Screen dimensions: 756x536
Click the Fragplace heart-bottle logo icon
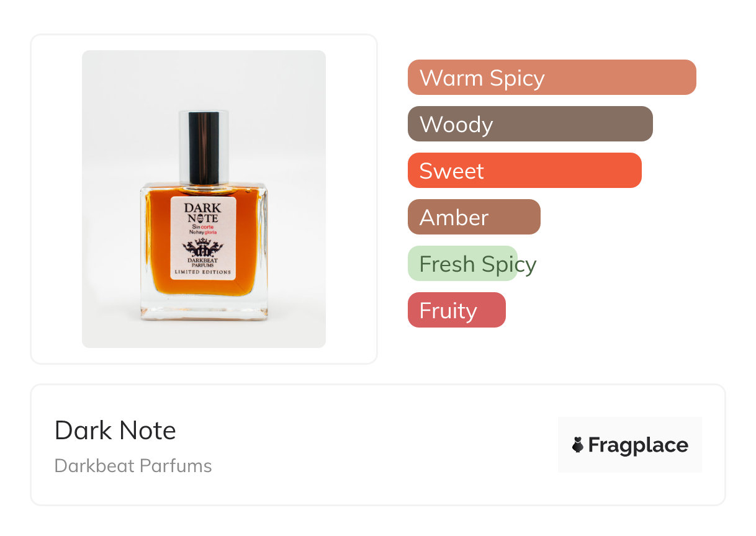click(578, 445)
